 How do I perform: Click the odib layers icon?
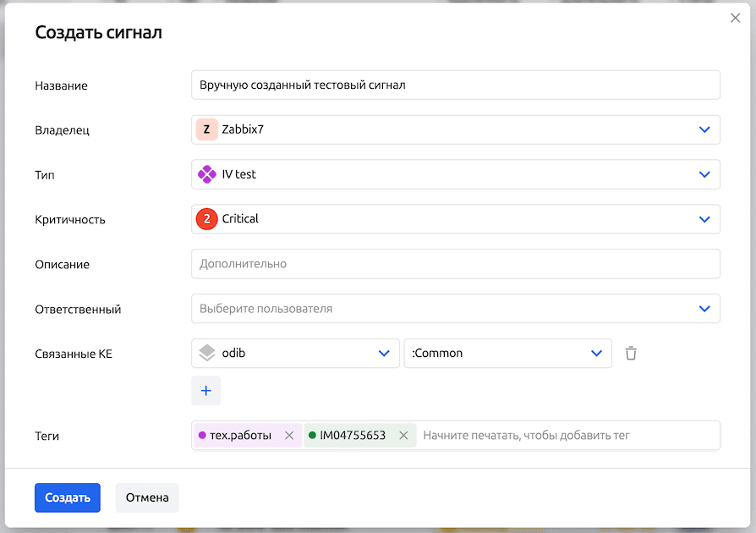pos(207,354)
